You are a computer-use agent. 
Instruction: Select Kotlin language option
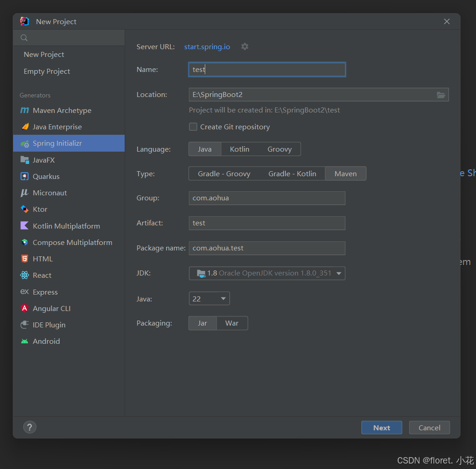tap(239, 149)
